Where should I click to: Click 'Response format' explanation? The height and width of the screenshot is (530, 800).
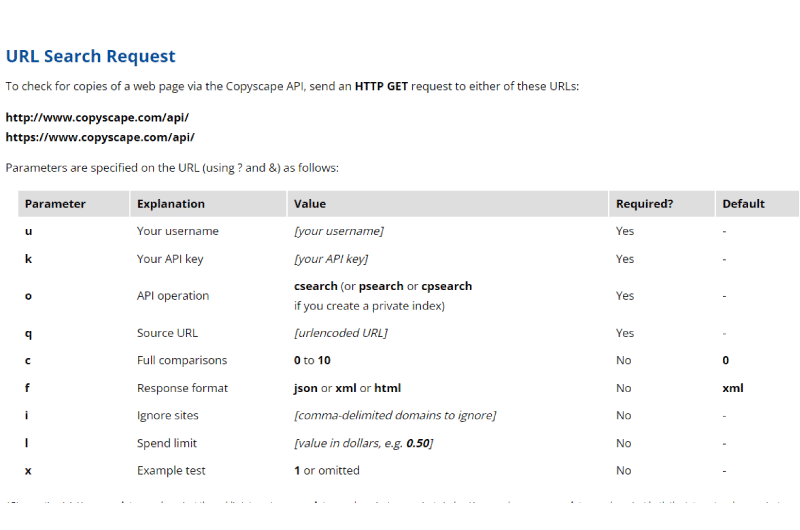pos(182,388)
